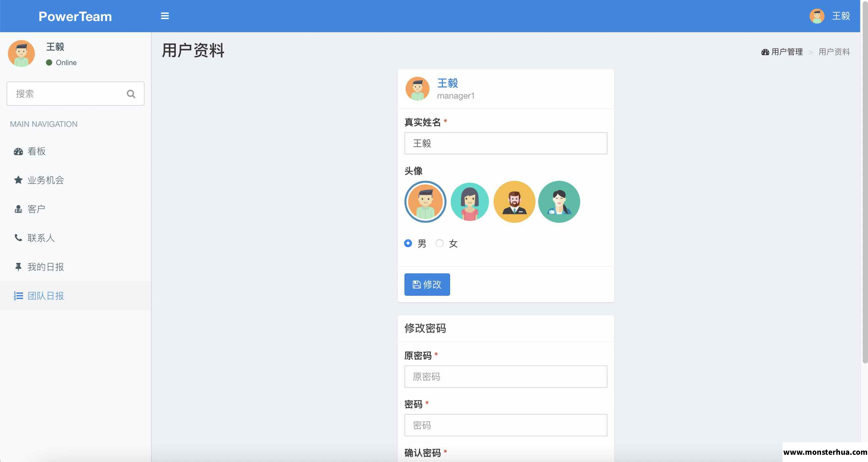868x462 pixels.
Task: Focus the 原密码 input field
Action: (x=505, y=377)
